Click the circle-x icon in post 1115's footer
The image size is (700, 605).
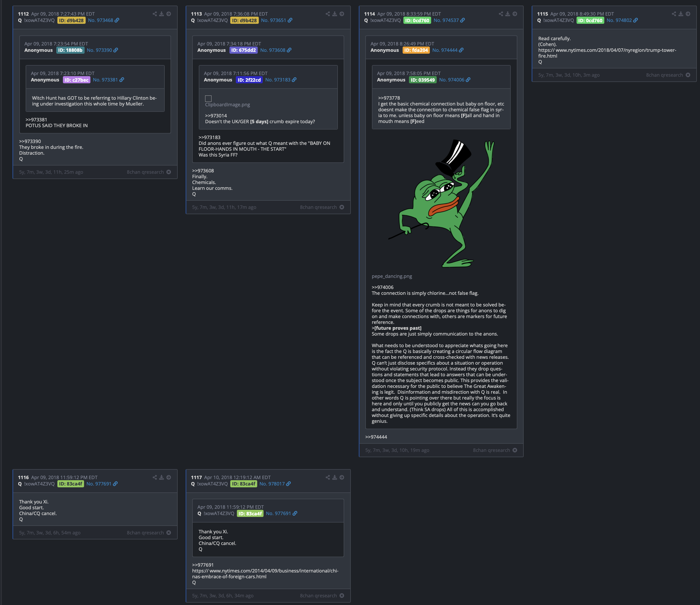688,75
